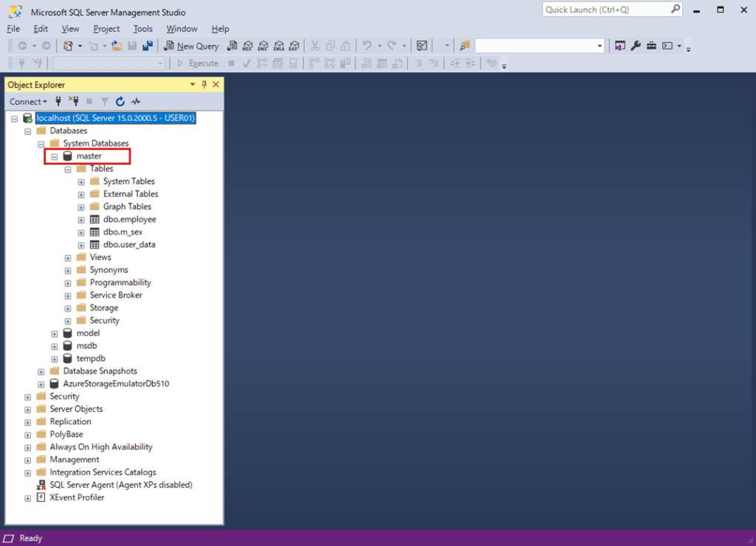
Task: Click the Open File folder icon
Action: pyautogui.click(x=117, y=46)
